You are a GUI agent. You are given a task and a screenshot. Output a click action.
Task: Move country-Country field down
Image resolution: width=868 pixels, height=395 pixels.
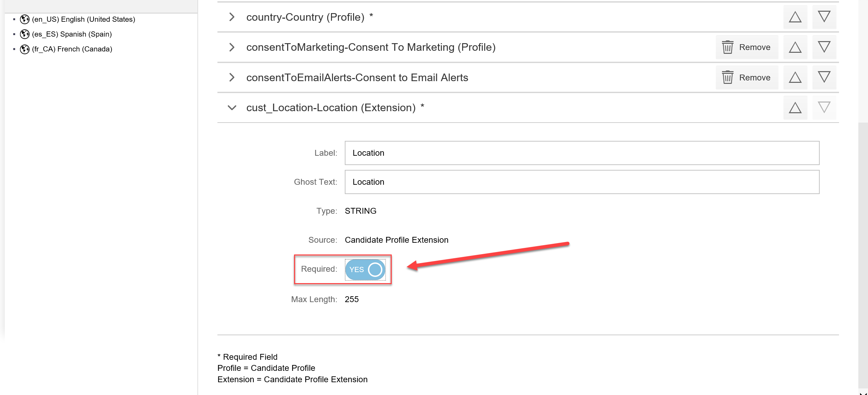(824, 17)
